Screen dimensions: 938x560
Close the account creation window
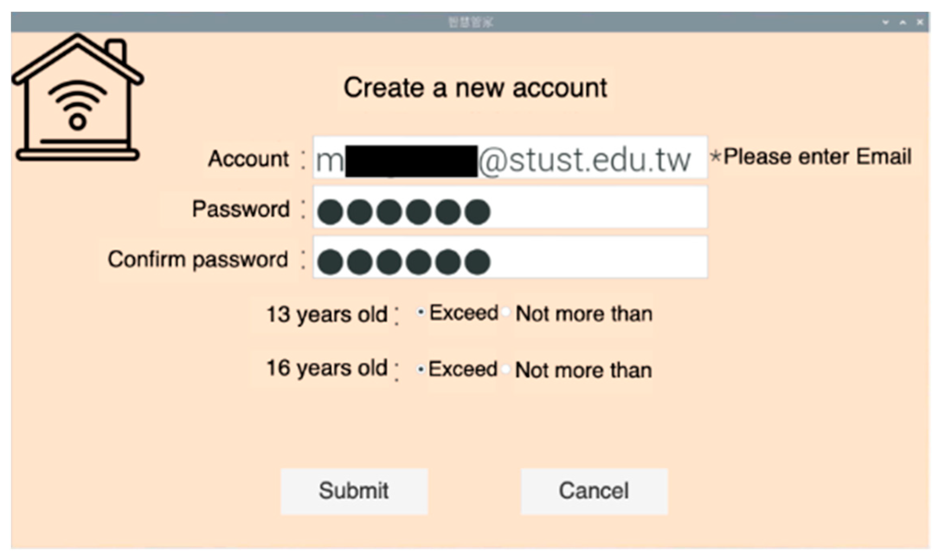point(920,23)
